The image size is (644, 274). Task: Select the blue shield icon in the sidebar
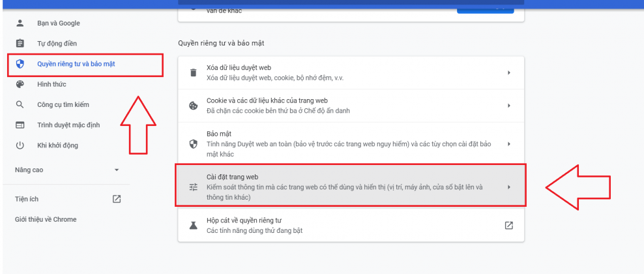(x=20, y=64)
